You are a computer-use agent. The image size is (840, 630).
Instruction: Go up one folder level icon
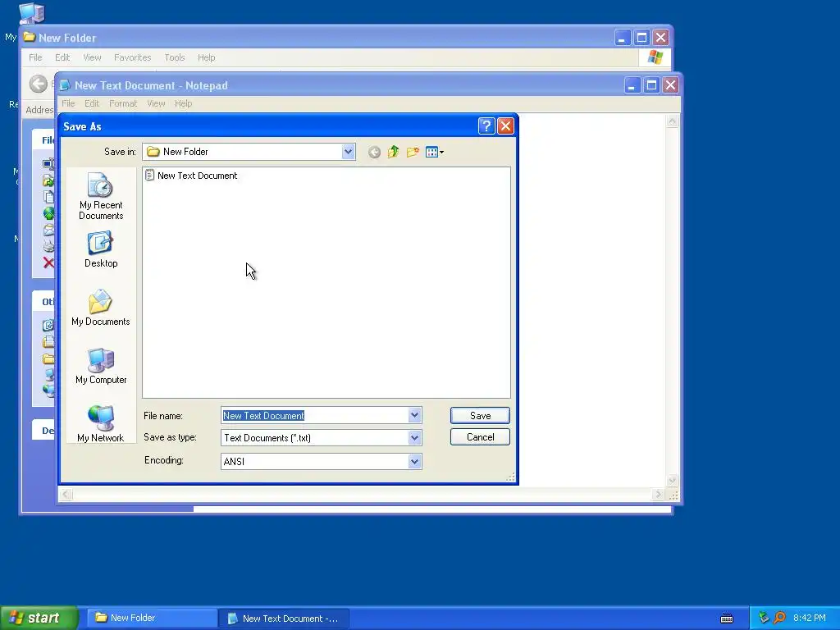(393, 152)
